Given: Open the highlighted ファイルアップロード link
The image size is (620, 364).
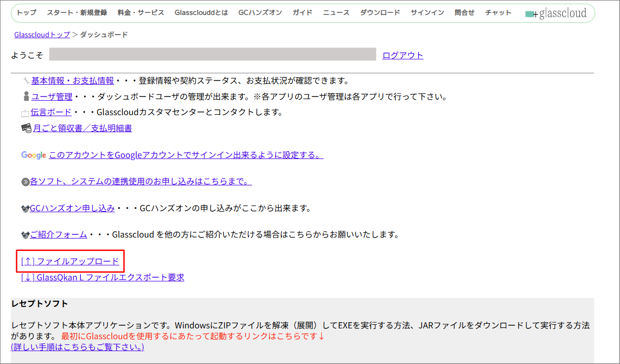Looking at the screenshot, I should pyautogui.click(x=70, y=261).
